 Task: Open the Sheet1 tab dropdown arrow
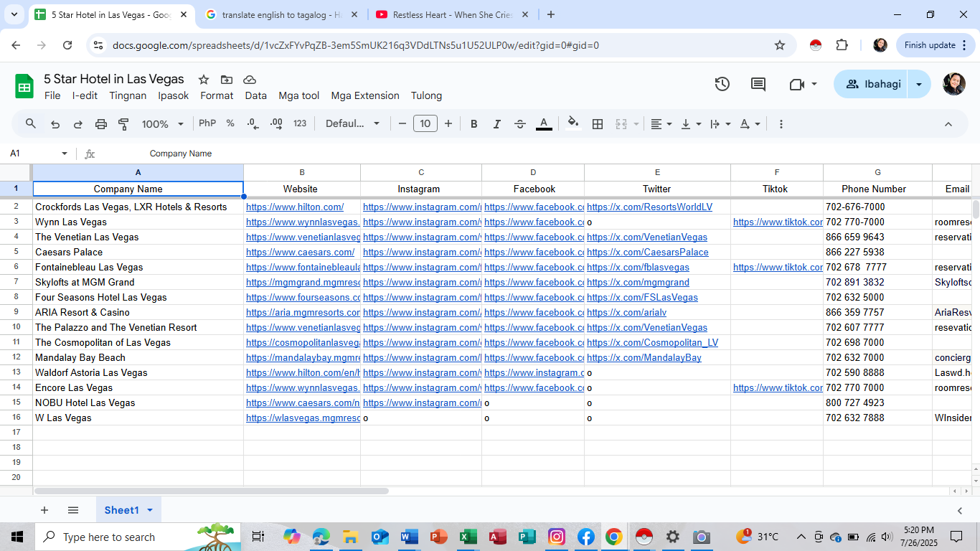click(150, 510)
